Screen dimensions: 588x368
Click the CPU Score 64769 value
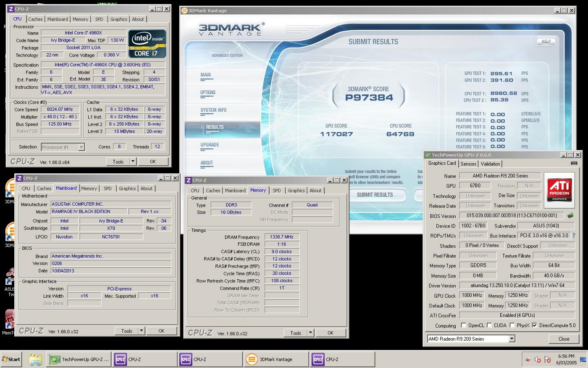pyautogui.click(x=400, y=134)
